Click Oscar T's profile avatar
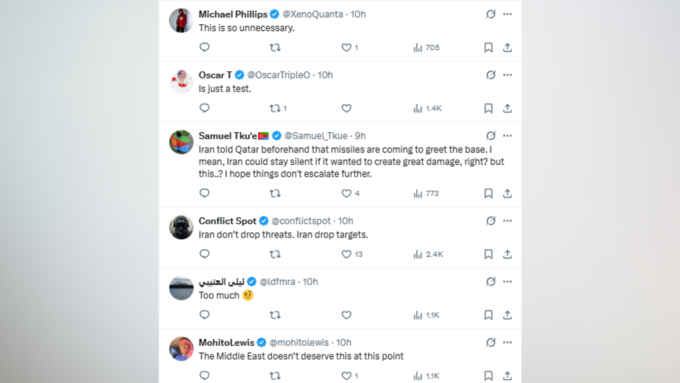Viewport: 680px width, 383px height. (x=181, y=81)
